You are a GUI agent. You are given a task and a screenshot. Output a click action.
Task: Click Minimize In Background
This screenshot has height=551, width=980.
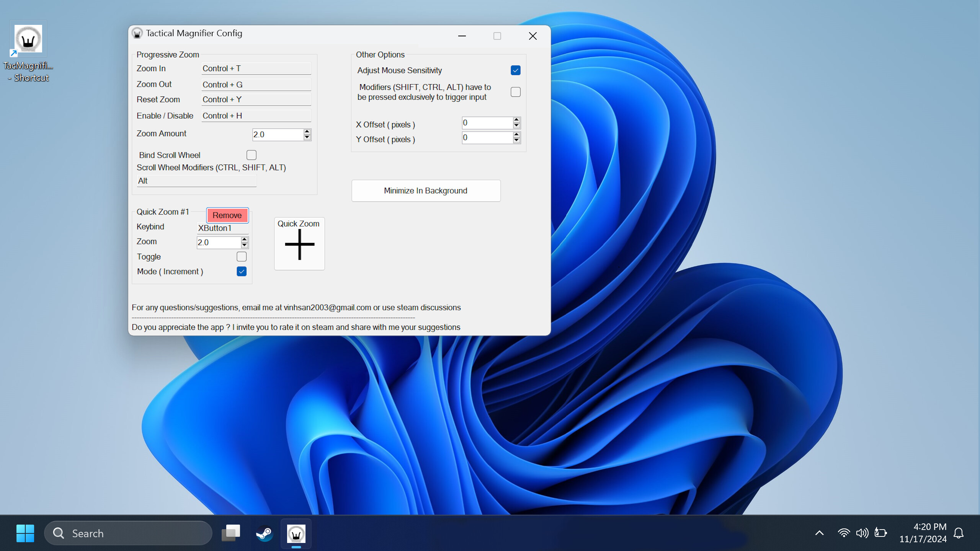click(425, 191)
